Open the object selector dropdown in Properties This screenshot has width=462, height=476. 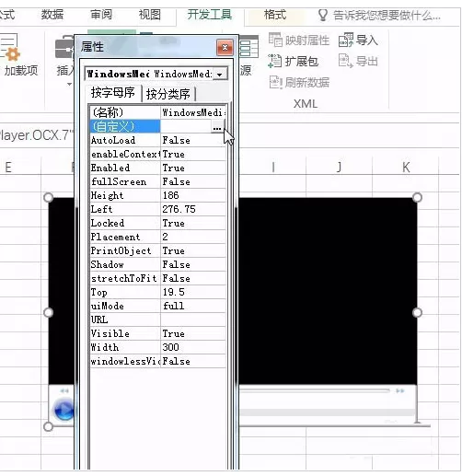point(220,75)
